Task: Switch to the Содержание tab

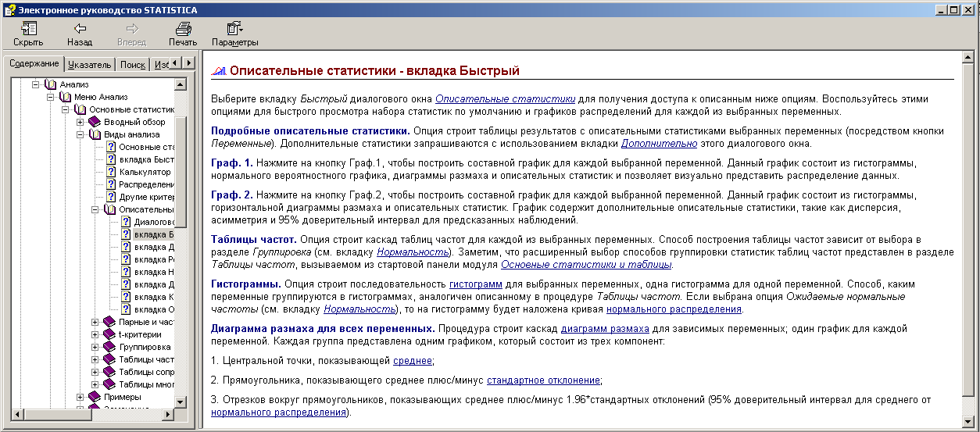Action: point(34,63)
